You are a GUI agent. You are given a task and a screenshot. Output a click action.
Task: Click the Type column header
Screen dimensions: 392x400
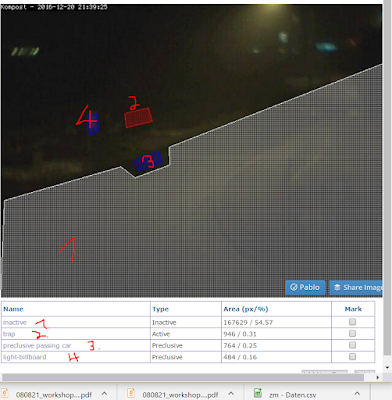pyautogui.click(x=160, y=309)
